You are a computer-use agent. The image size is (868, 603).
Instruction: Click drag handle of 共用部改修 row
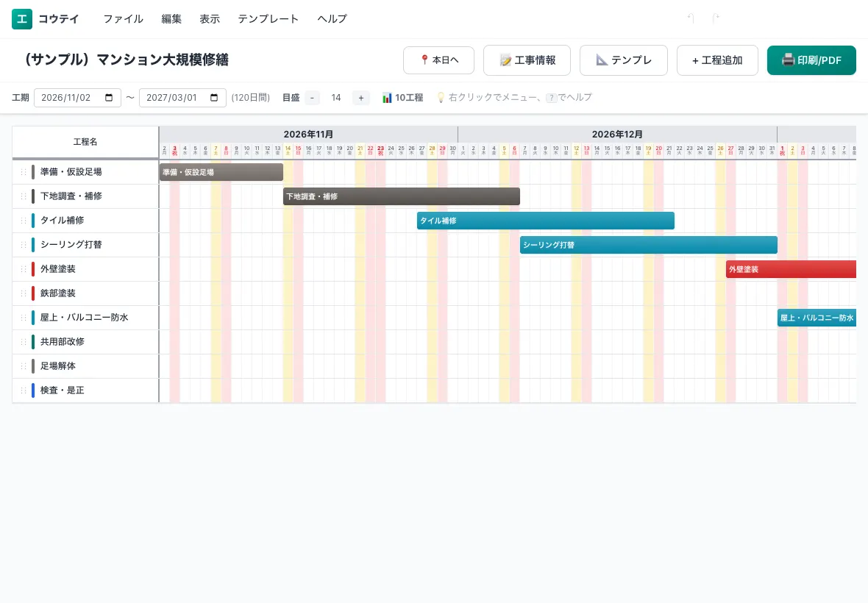point(24,342)
